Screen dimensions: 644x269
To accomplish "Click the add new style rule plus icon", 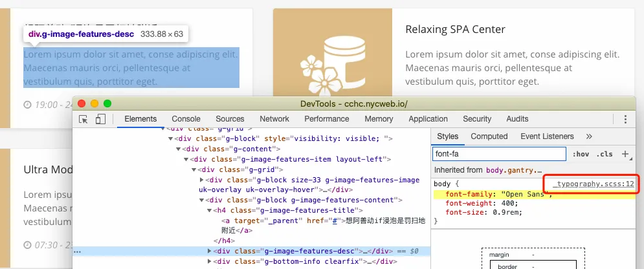I will [x=625, y=154].
